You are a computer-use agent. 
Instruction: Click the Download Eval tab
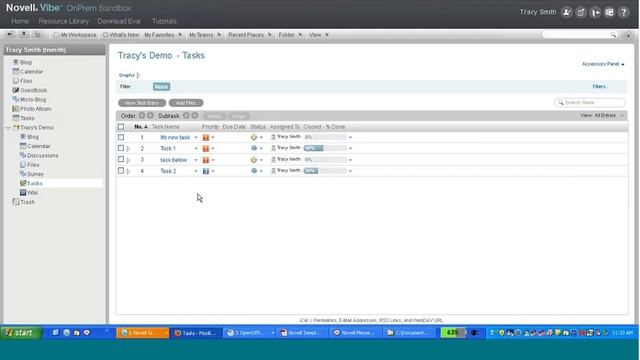click(119, 21)
